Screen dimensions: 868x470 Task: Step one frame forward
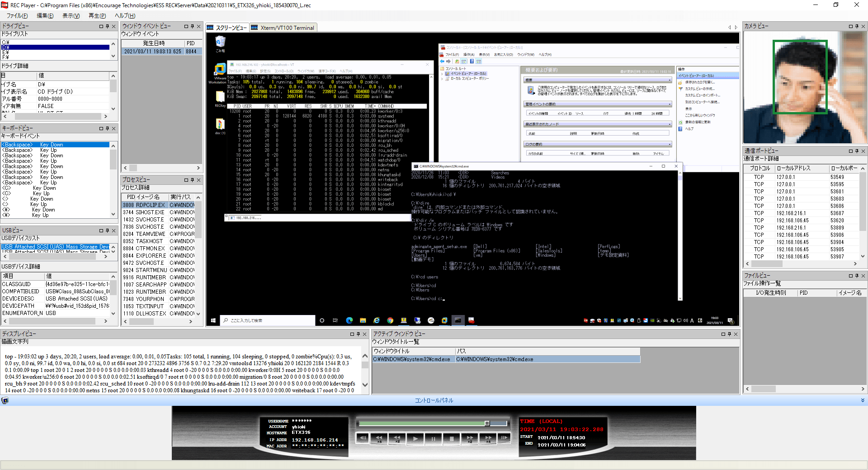(504, 438)
